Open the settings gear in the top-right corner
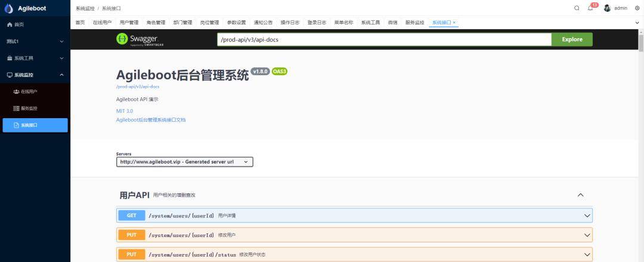644x262 pixels. [x=637, y=8]
